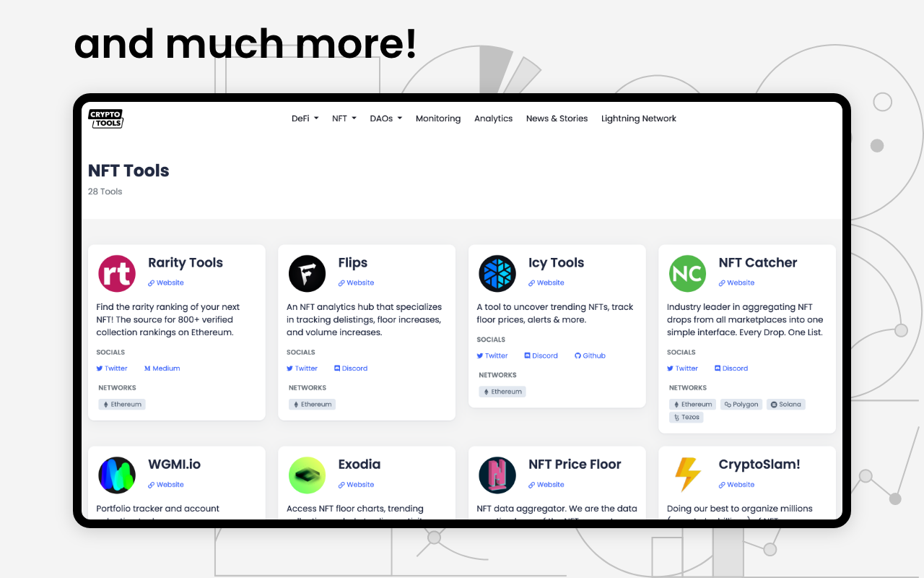
Task: Open the DAOs dropdown
Action: click(385, 118)
